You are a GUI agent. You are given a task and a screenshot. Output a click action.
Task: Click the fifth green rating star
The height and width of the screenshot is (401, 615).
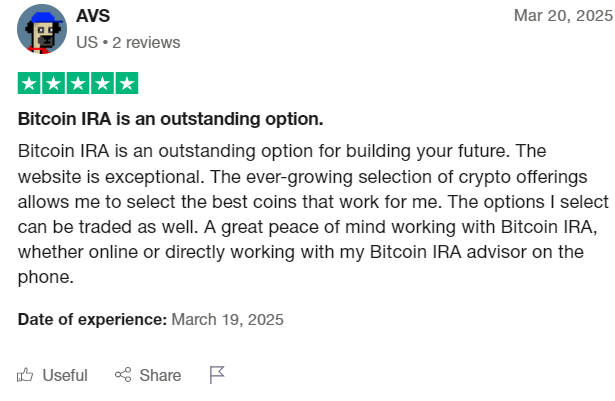pyautogui.click(x=127, y=83)
